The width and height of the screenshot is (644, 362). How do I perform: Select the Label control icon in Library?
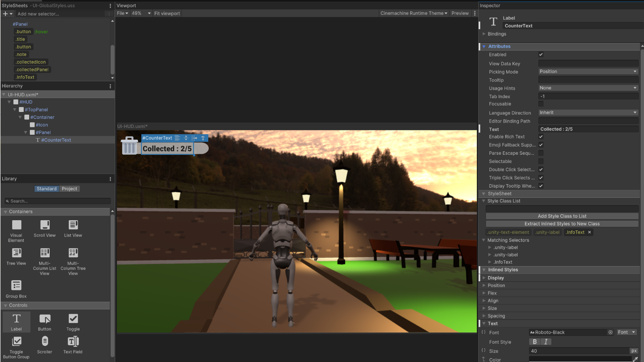tap(16, 319)
